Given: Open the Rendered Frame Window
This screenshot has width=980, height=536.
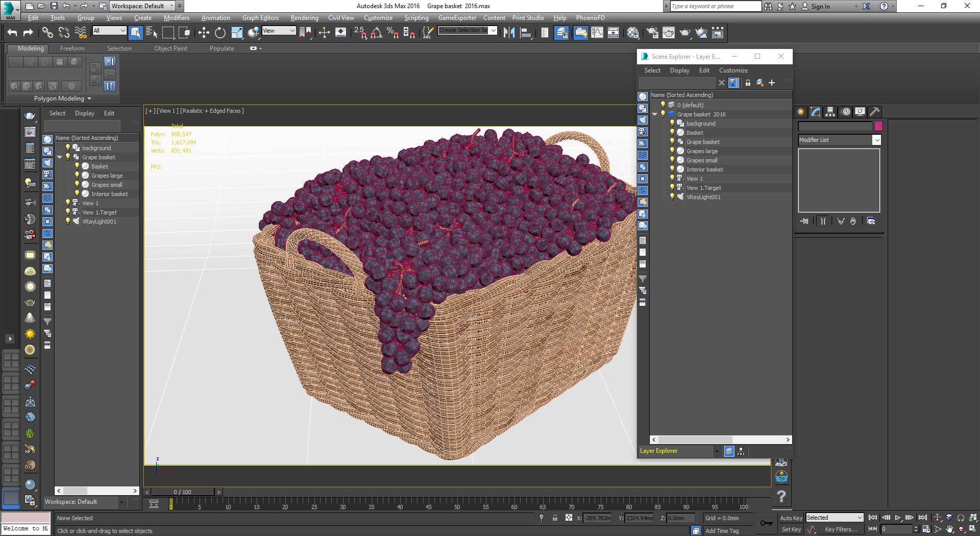Looking at the screenshot, I should pyautogui.click(x=669, y=33).
